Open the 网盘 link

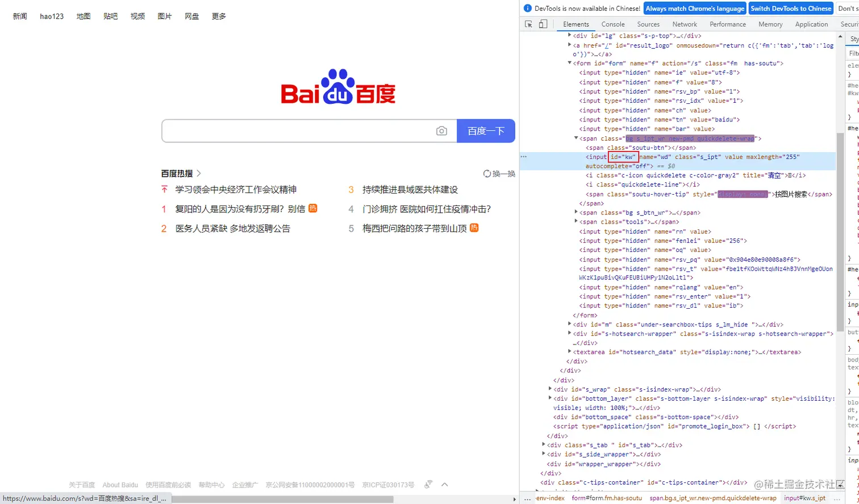coord(192,16)
